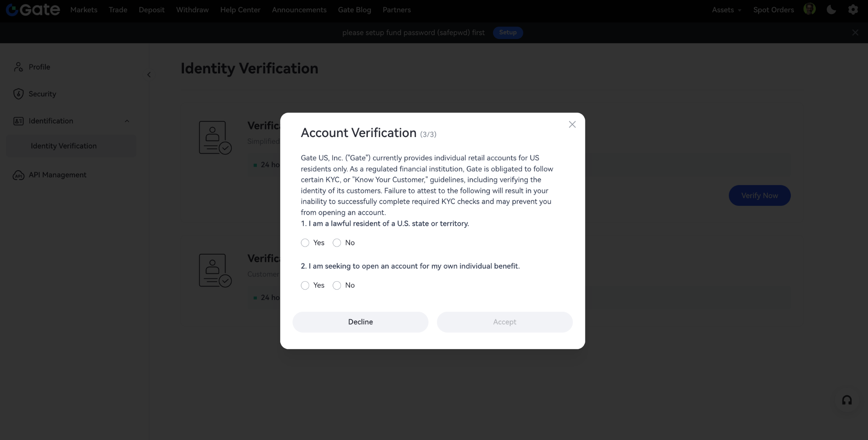Click the Verify Now button

[759, 196]
